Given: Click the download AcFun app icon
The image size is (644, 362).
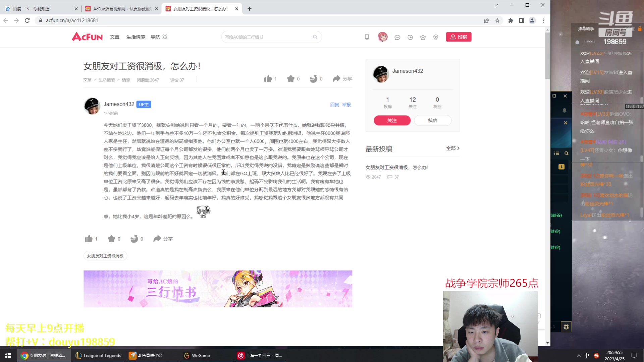Looking at the screenshot, I should click(x=366, y=37).
